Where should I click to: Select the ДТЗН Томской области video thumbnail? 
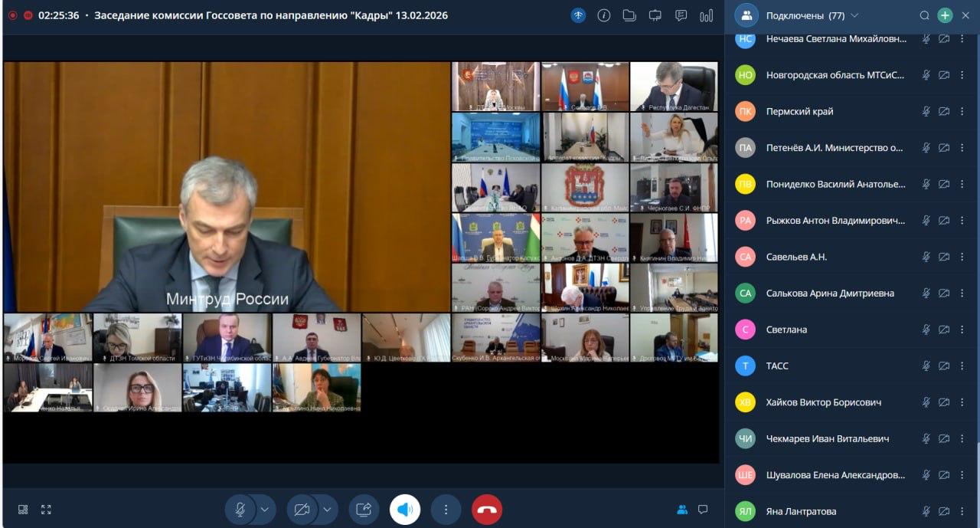137,337
